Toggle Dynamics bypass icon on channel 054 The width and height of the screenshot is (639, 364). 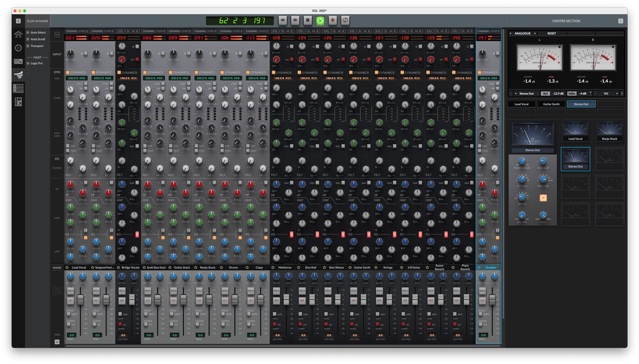[119, 72]
